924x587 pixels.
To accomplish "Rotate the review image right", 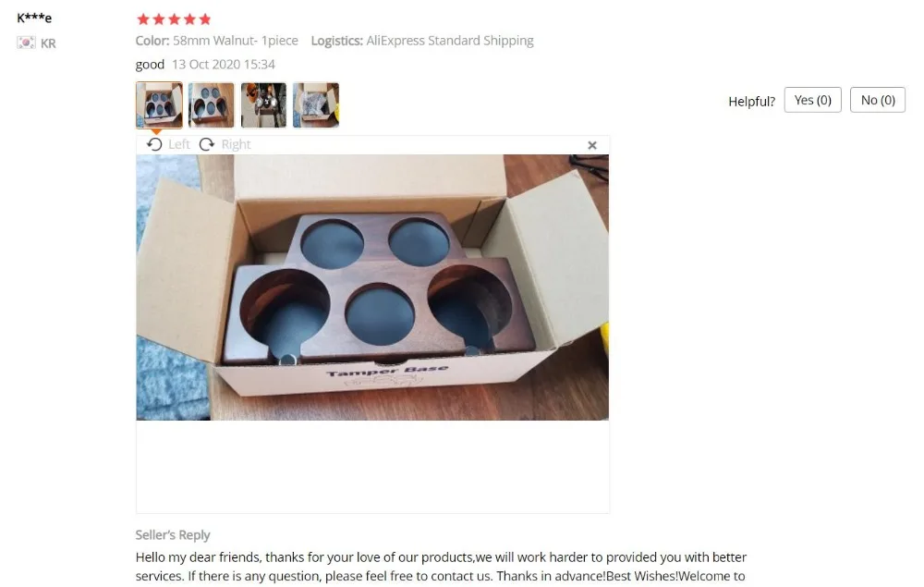I will (x=207, y=144).
